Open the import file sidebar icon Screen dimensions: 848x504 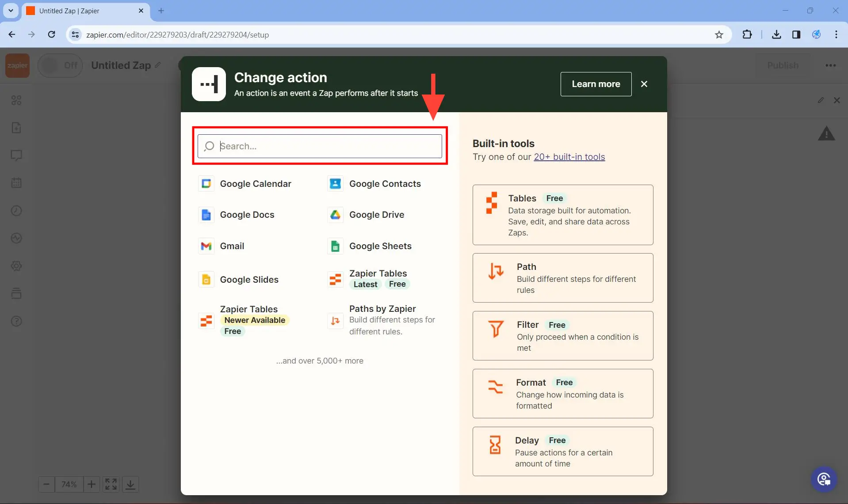coord(16,128)
